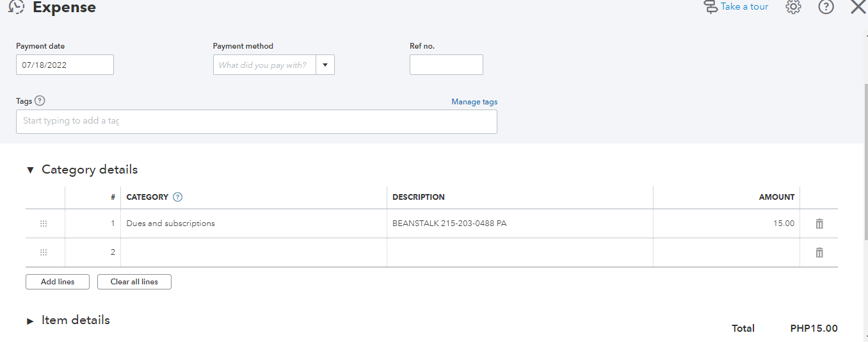Click the Add lines button

pos(58,282)
